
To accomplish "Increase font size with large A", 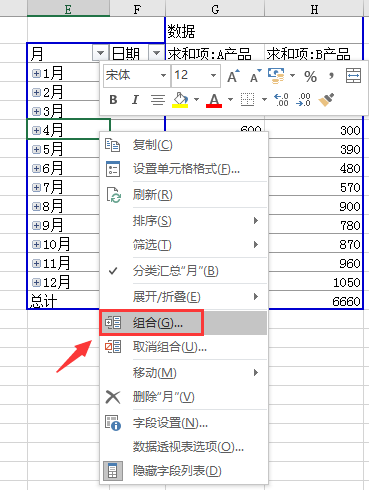I will (x=234, y=76).
